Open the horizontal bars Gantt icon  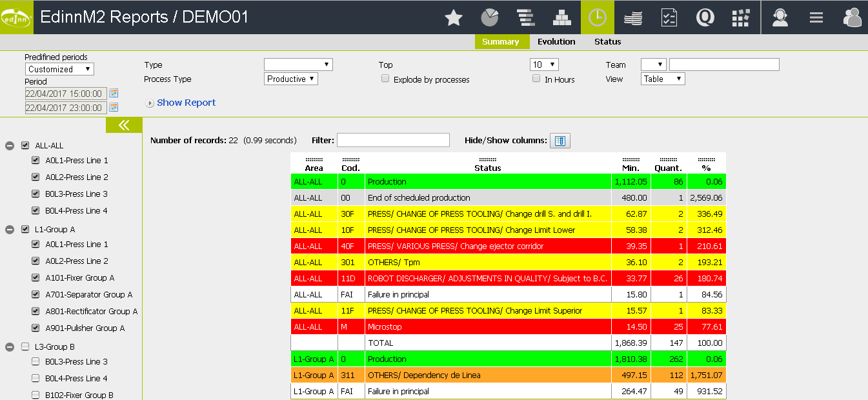point(526,17)
